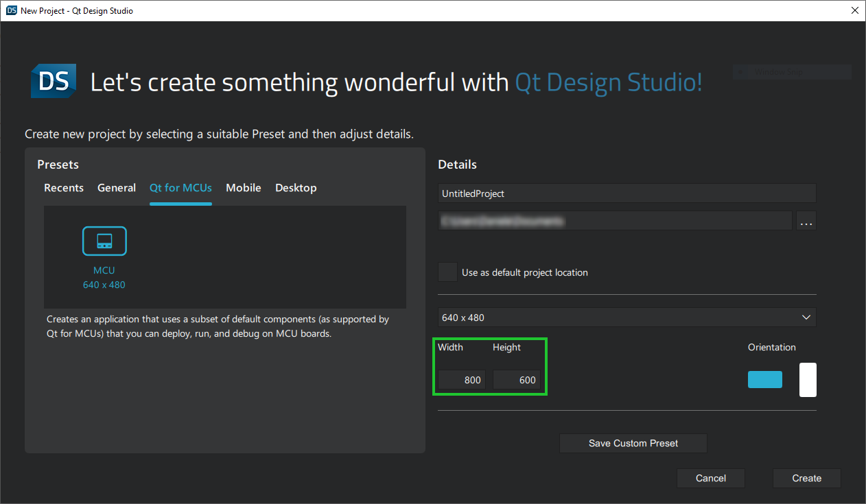This screenshot has width=866, height=504.
Task: Click the Cancel button
Action: point(710,478)
